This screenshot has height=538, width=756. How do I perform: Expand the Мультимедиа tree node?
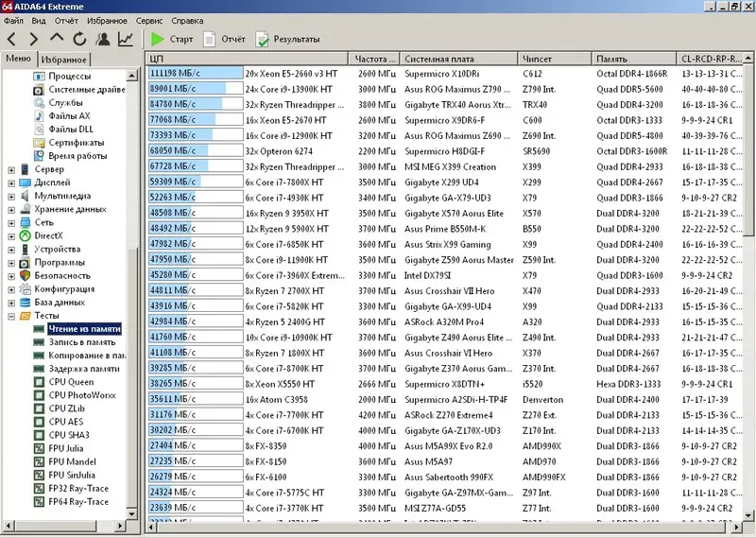pos(11,197)
